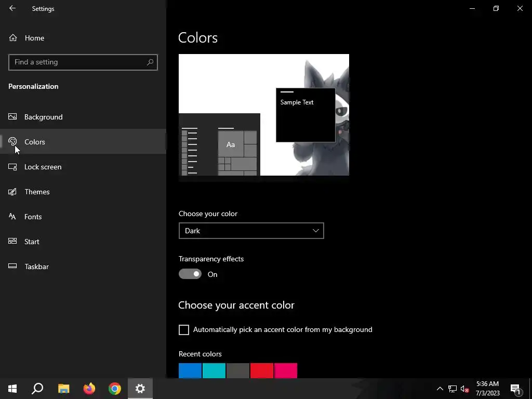The image size is (532, 399).
Task: Go to Lock screen settings
Action: pyautogui.click(x=83, y=167)
